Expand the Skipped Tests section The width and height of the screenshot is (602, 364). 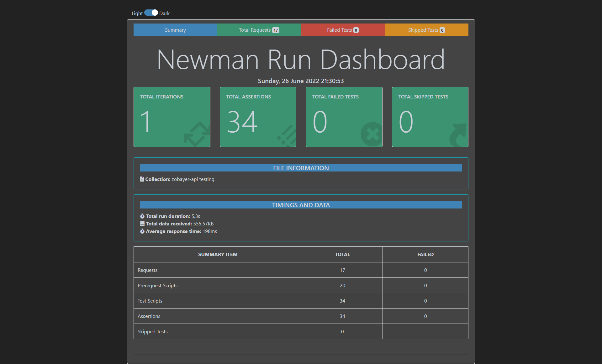point(426,30)
